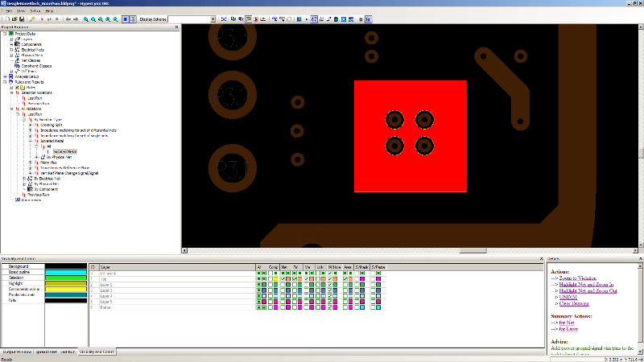Switch to the Output Window tab

[16, 352]
